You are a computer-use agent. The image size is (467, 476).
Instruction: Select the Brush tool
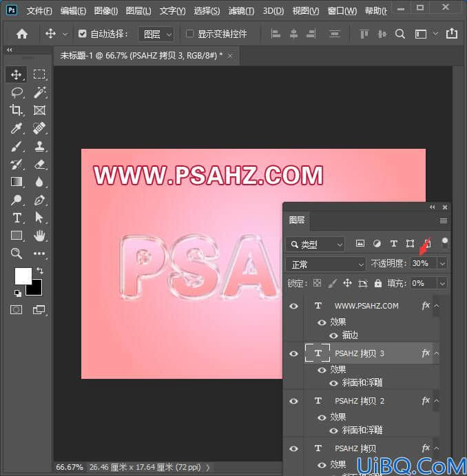(17, 146)
